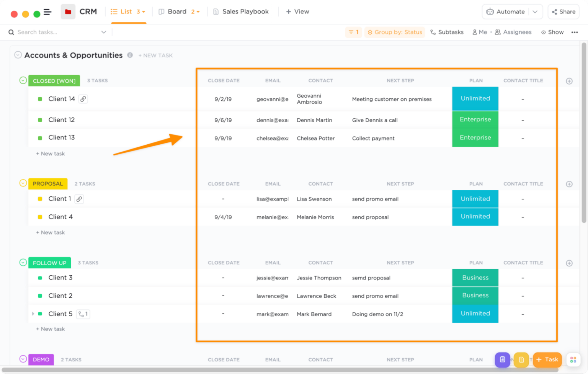Open the ellipsis menu in the toolbar
Viewport: 588px width, 374px height.
(x=575, y=32)
